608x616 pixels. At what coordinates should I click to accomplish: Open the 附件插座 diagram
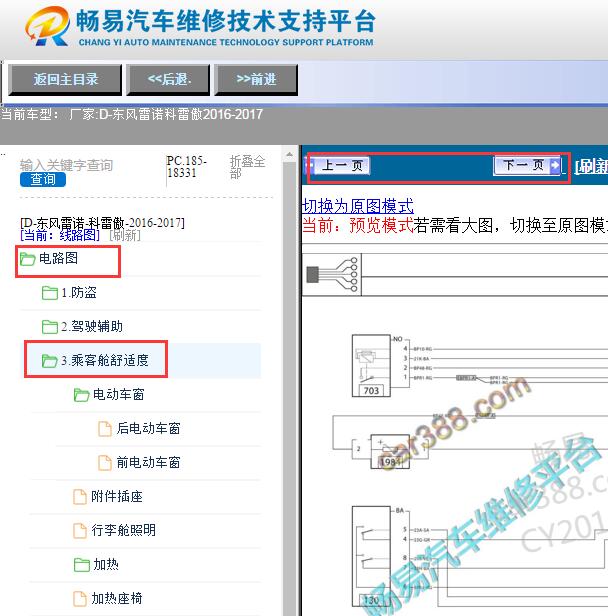point(117,497)
